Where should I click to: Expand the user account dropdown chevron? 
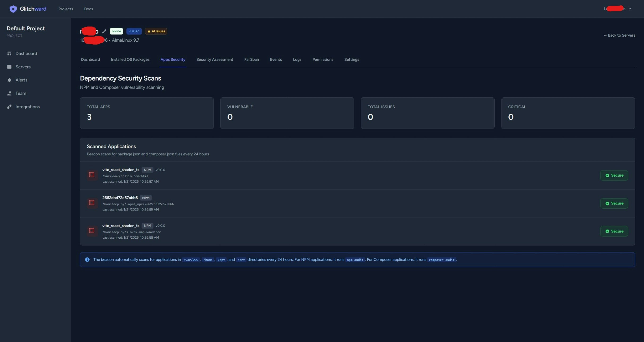pos(630,9)
